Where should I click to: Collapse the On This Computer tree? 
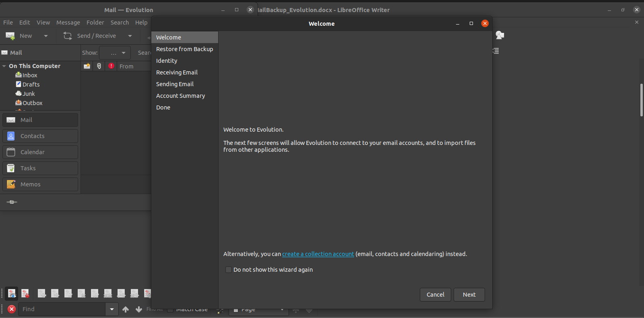[4, 66]
